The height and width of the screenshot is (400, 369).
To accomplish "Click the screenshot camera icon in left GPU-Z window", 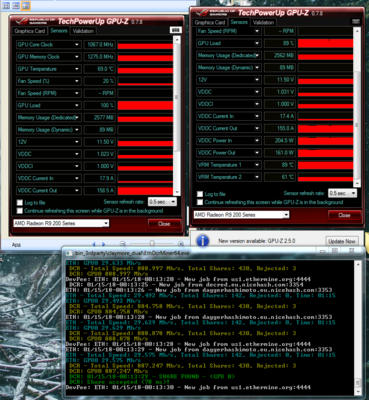I will pyautogui.click(x=176, y=30).
